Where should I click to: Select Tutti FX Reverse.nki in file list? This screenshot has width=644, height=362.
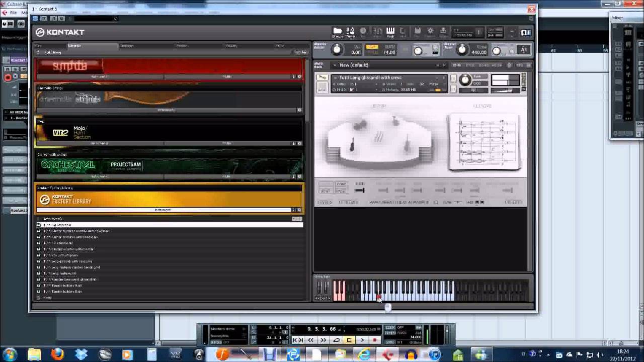tap(170, 243)
